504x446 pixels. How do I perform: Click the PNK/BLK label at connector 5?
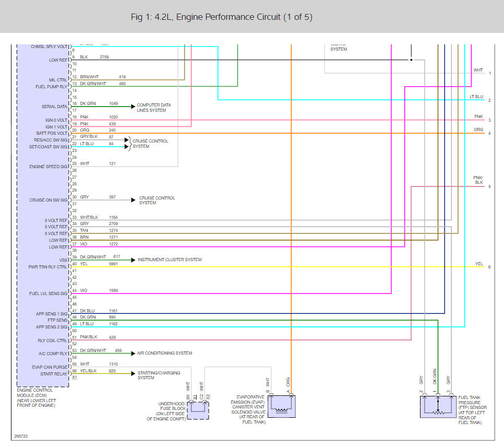[478, 180]
